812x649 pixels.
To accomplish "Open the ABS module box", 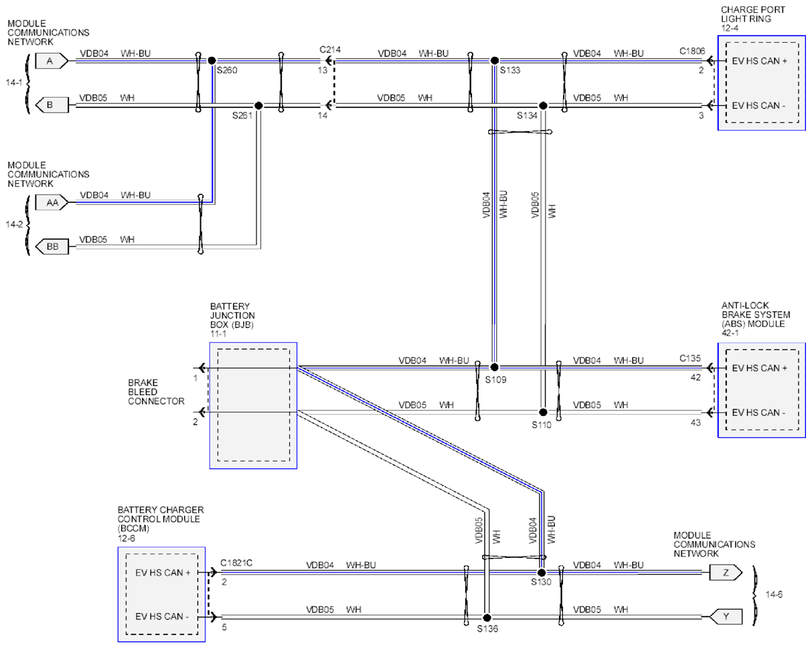I will click(x=761, y=390).
